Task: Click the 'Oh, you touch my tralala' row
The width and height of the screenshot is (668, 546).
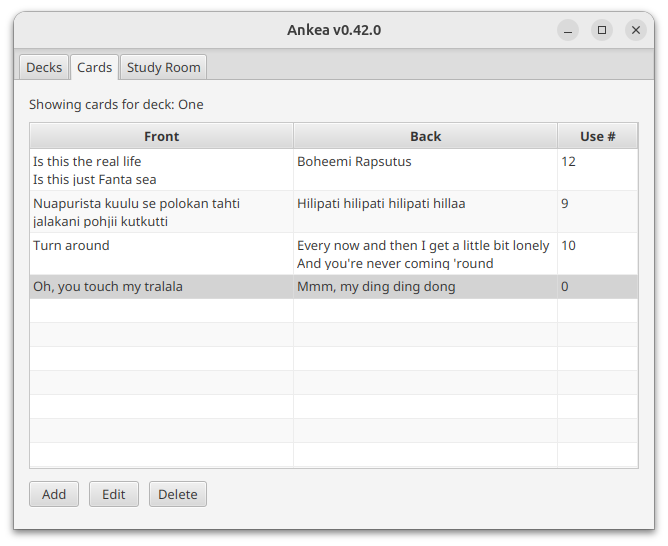Action: (x=108, y=287)
